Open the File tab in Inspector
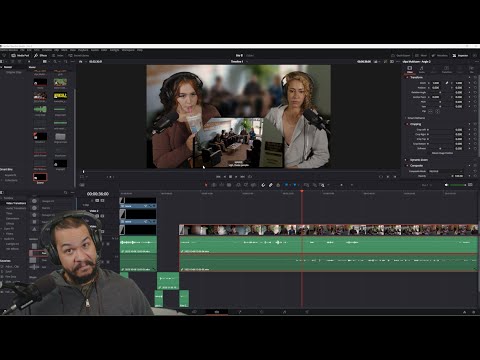This screenshot has width=480, height=360. 472,69
